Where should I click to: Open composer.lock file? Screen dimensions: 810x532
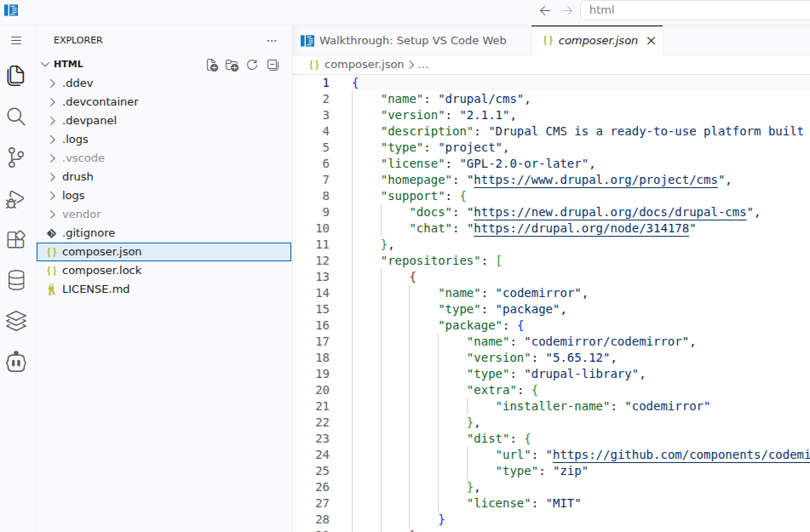pos(164,271)
